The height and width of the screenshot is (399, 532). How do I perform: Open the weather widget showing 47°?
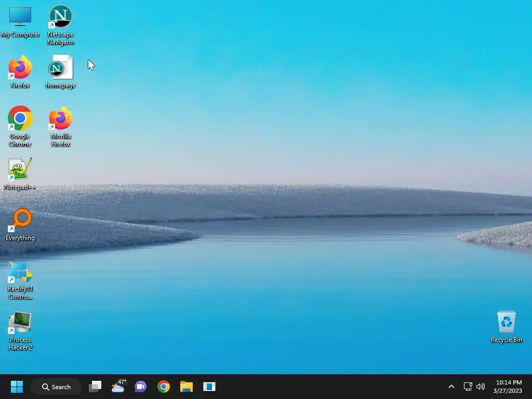118,386
